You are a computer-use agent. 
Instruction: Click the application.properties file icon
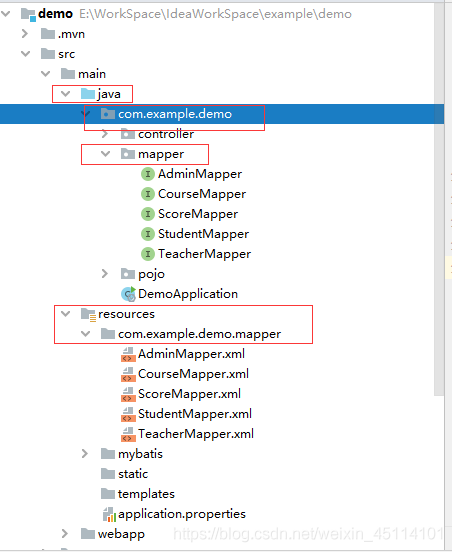[109, 514]
